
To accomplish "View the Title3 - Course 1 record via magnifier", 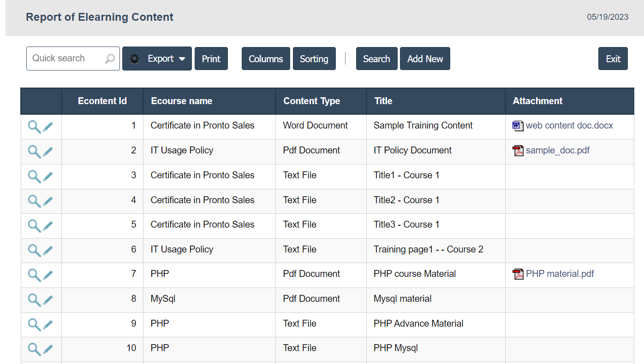I will coord(34,226).
